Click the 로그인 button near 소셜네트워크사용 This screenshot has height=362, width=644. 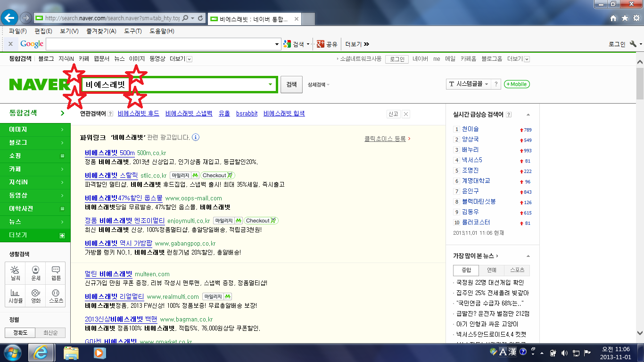click(397, 59)
